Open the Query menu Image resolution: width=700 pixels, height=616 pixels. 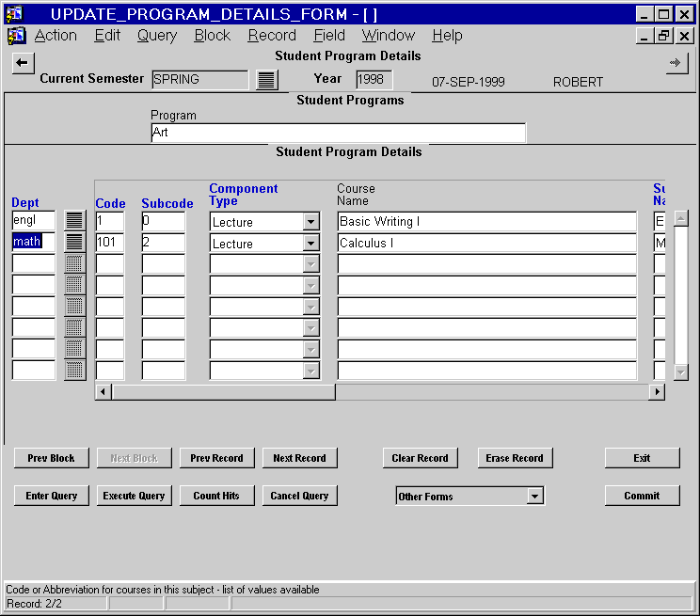(x=157, y=35)
